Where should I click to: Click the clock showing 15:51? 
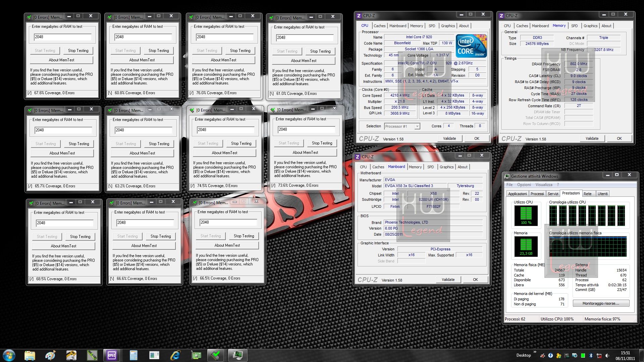625,353
